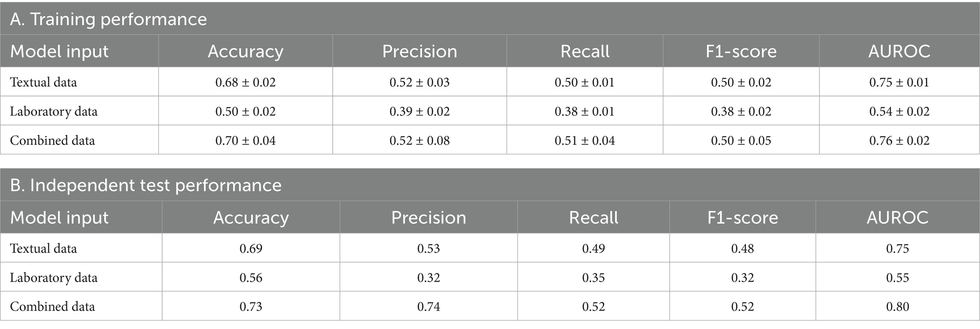This screenshot has height=329, width=980.
Task: Select test Laboratory data accuracy value 0.56
Action: point(251,278)
